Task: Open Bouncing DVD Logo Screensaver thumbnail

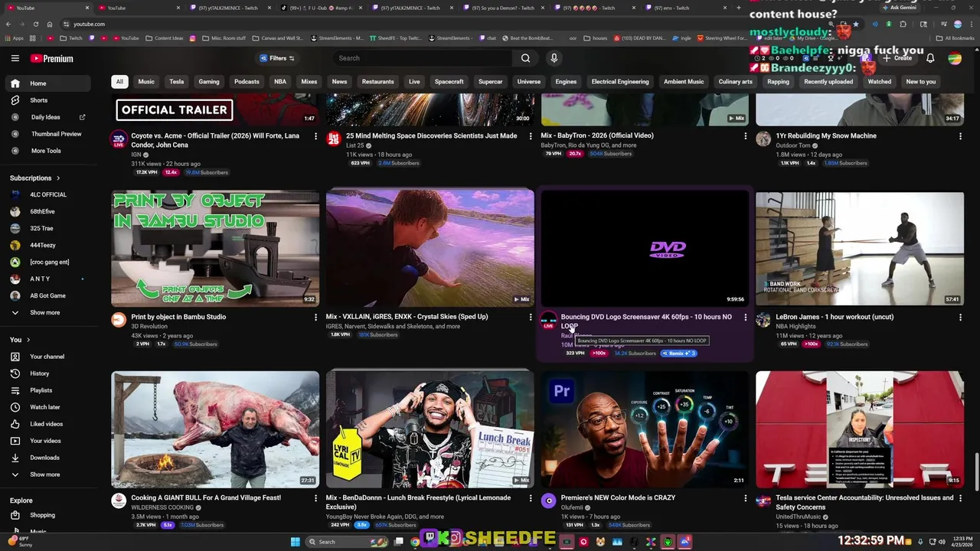Action: click(645, 248)
